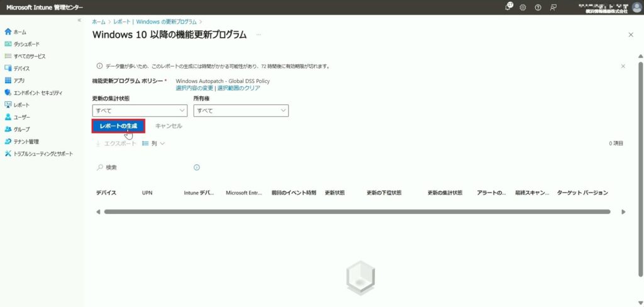This screenshot has width=644, height=307.
Task: Sort by the 最終スキャン... column header
Action: [x=532, y=193]
